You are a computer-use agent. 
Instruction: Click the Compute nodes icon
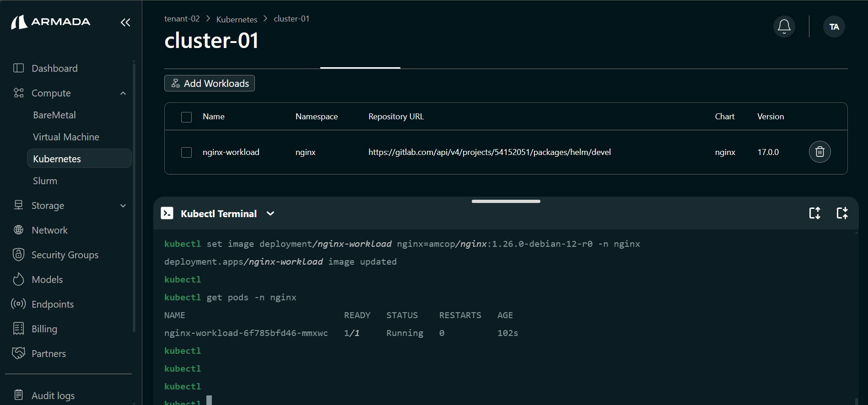18,93
